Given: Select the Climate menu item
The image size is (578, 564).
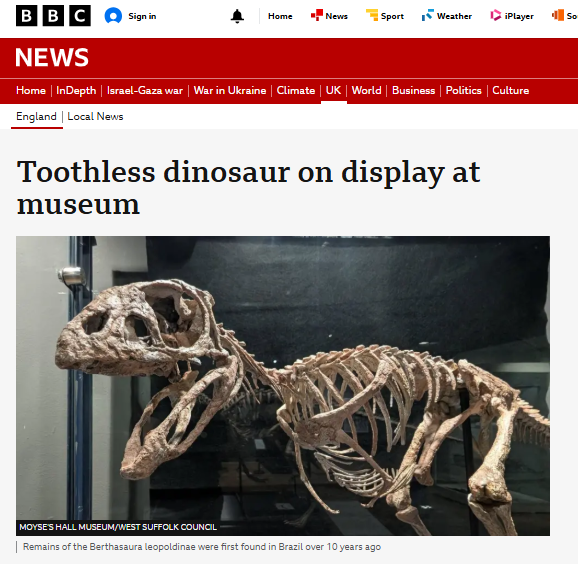Looking at the screenshot, I should pyautogui.click(x=296, y=90).
